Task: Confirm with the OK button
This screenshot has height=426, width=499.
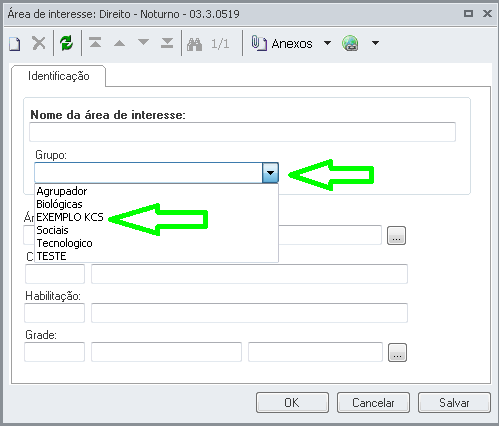Action: click(x=292, y=403)
